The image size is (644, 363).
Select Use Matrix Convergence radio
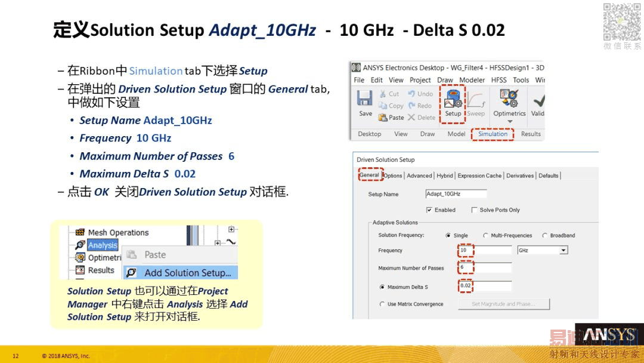(382, 304)
